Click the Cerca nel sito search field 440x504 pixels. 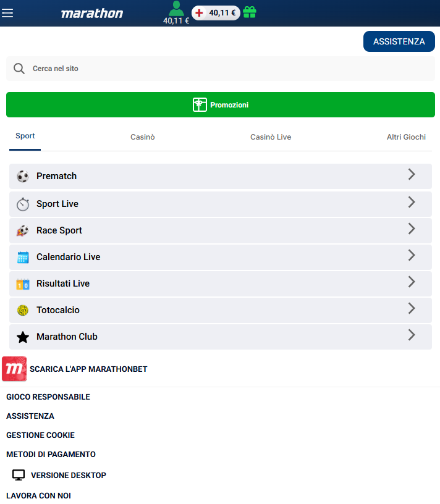(x=221, y=69)
